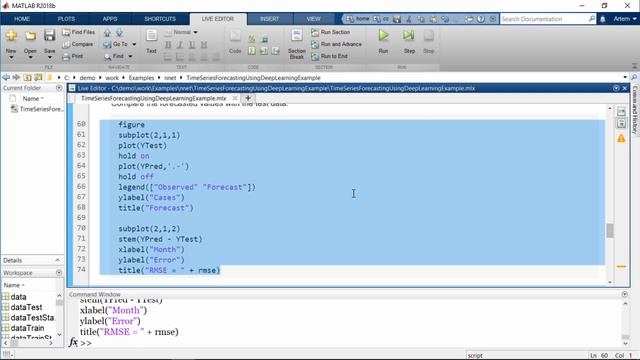Toggle Underline text formatting
The height and width of the screenshot is (360, 640).
pos(191,45)
